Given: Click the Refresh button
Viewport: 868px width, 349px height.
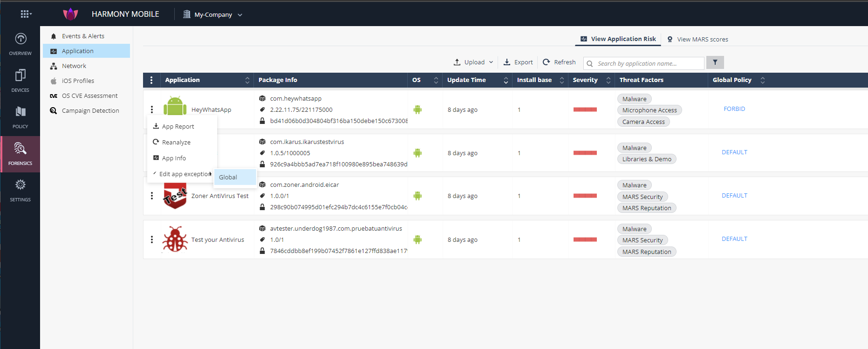Looking at the screenshot, I should (559, 62).
